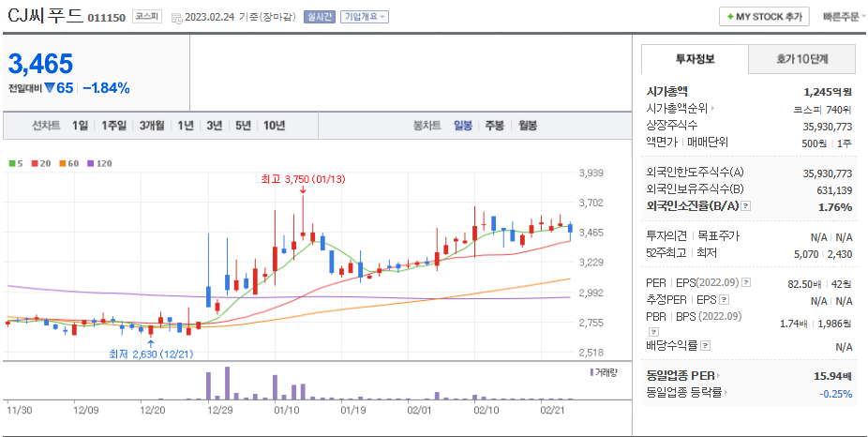
Task: Select the 10년 line chart period
Action: pyautogui.click(x=274, y=126)
